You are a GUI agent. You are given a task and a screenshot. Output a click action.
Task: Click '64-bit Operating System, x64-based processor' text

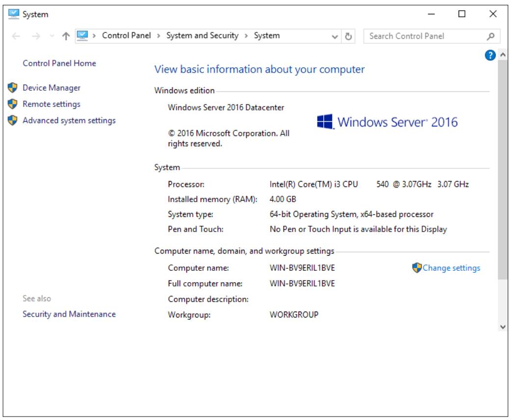coord(351,214)
